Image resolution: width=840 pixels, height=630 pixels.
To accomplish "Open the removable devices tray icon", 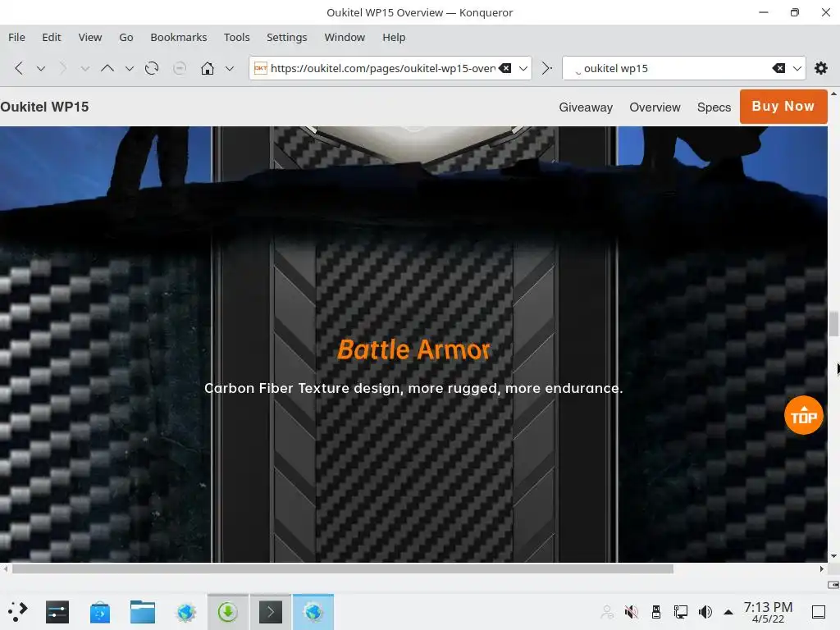I will [x=655, y=612].
